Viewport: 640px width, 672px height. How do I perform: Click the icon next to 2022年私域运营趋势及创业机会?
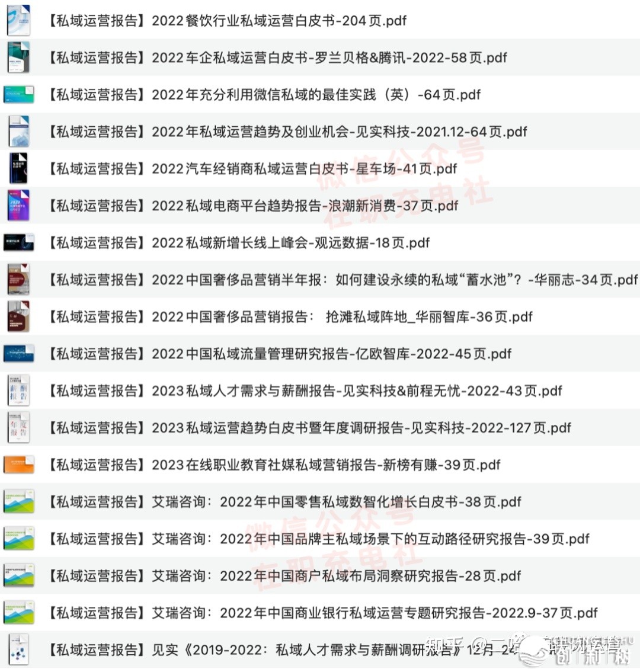click(x=18, y=132)
